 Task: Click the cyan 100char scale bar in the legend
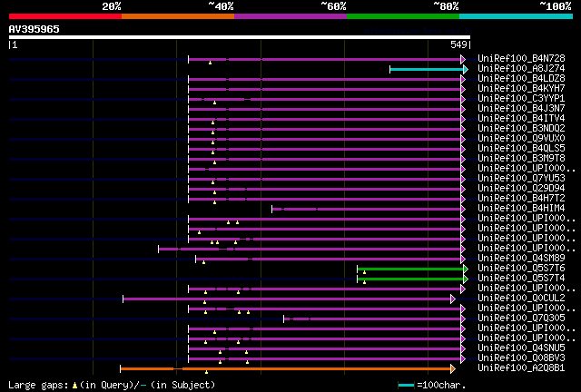[x=406, y=386]
